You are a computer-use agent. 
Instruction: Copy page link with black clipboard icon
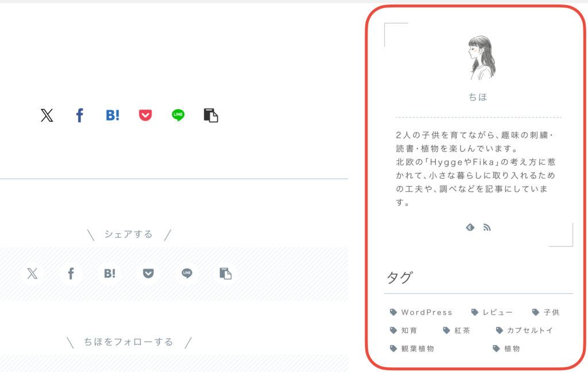[x=211, y=115]
